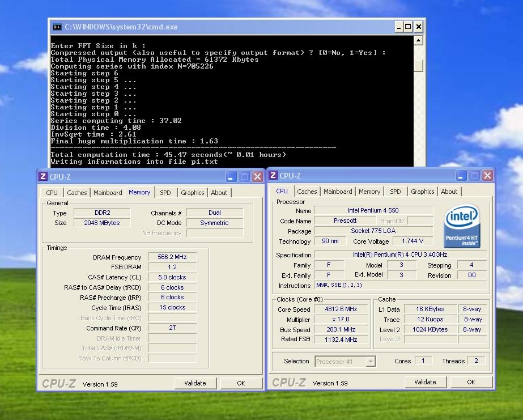Minimize the cmd.exe window
This screenshot has height=420, width=523.
(x=398, y=27)
